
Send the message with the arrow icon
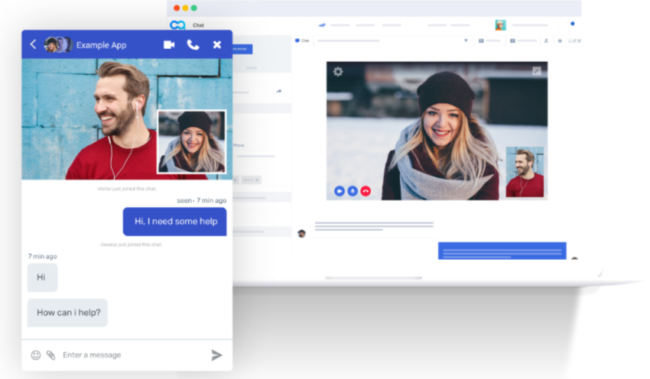click(216, 355)
